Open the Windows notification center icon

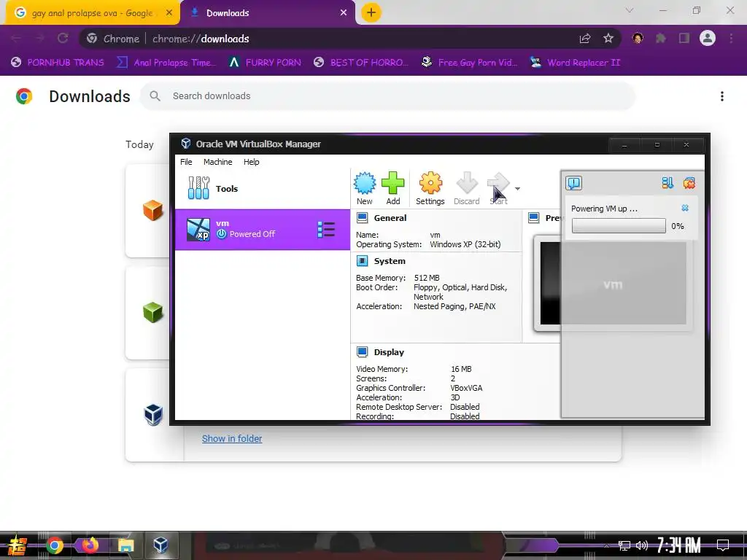point(723,545)
